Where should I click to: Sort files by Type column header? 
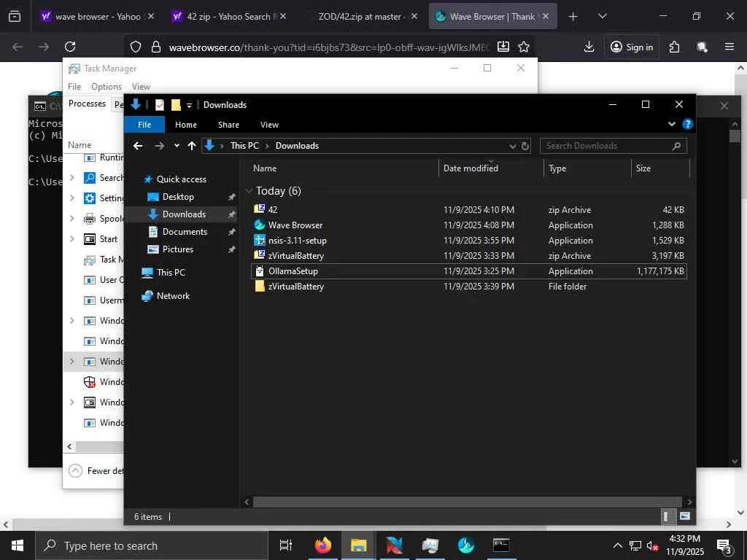click(x=587, y=168)
